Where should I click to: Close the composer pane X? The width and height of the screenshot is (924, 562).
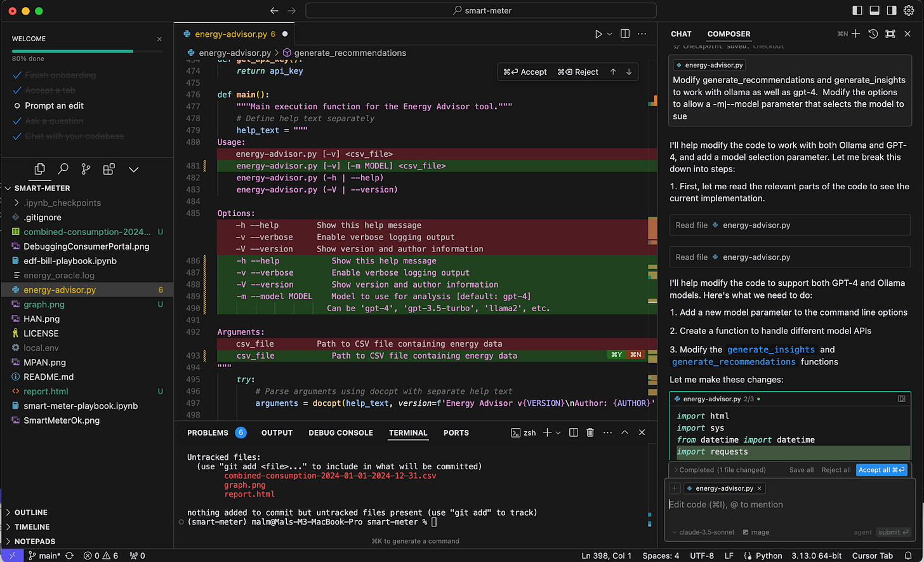(x=907, y=34)
